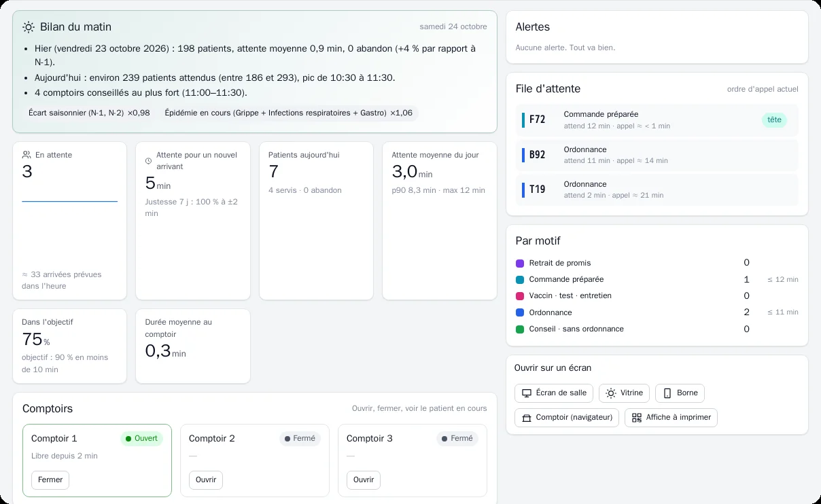Image resolution: width=821 pixels, height=504 pixels.
Task: Click the sun icon in the Vitrine button
Action: coord(611,393)
